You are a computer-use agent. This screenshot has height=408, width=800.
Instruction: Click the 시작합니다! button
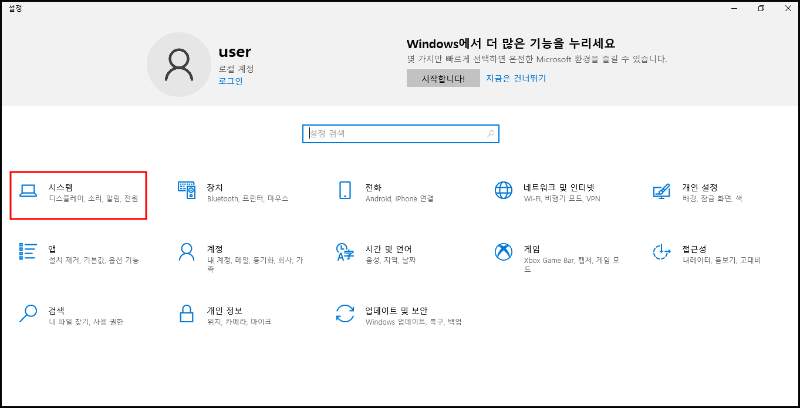click(x=443, y=79)
